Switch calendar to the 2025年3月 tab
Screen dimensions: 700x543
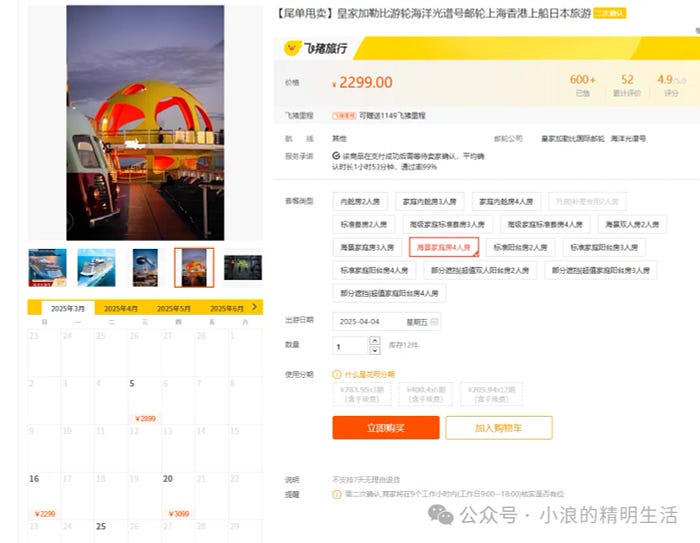(68, 308)
